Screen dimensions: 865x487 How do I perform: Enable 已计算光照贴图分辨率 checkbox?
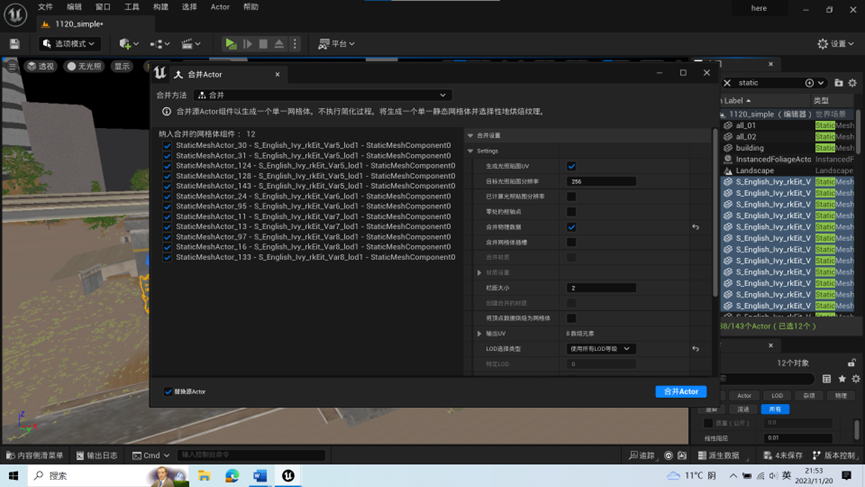[572, 196]
